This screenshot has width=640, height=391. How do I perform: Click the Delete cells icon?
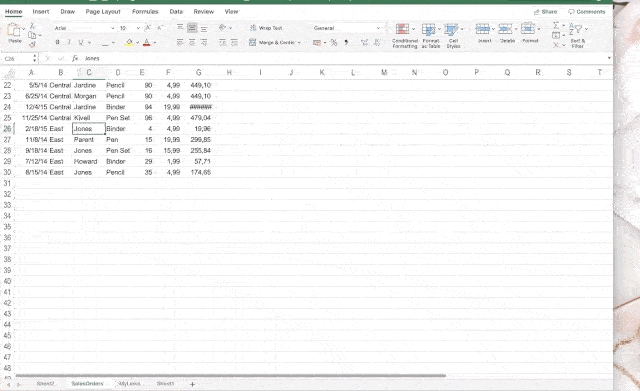click(x=505, y=29)
